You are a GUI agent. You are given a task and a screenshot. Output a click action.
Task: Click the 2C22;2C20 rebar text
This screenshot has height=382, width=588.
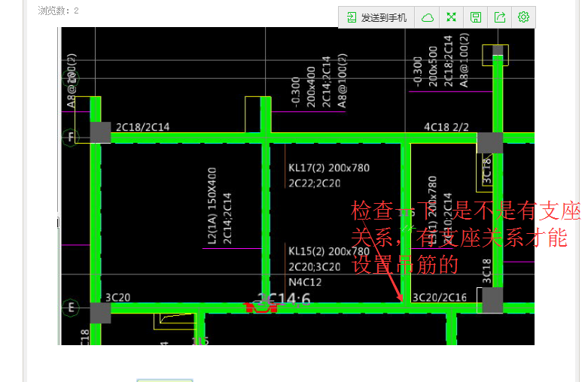pos(314,183)
